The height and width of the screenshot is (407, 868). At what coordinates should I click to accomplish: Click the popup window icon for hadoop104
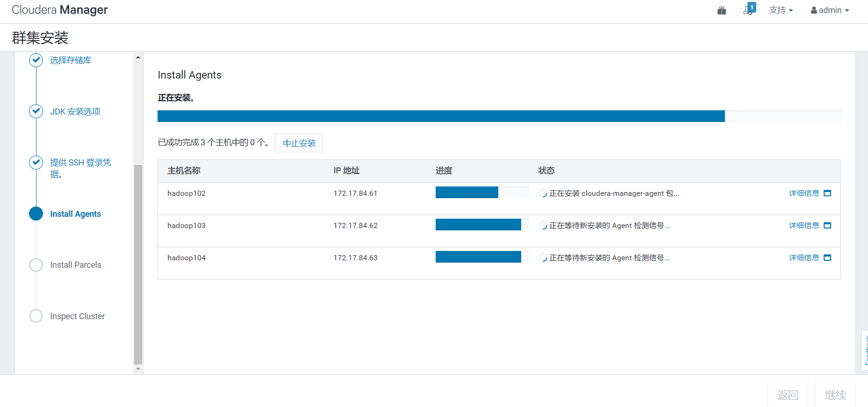click(827, 258)
